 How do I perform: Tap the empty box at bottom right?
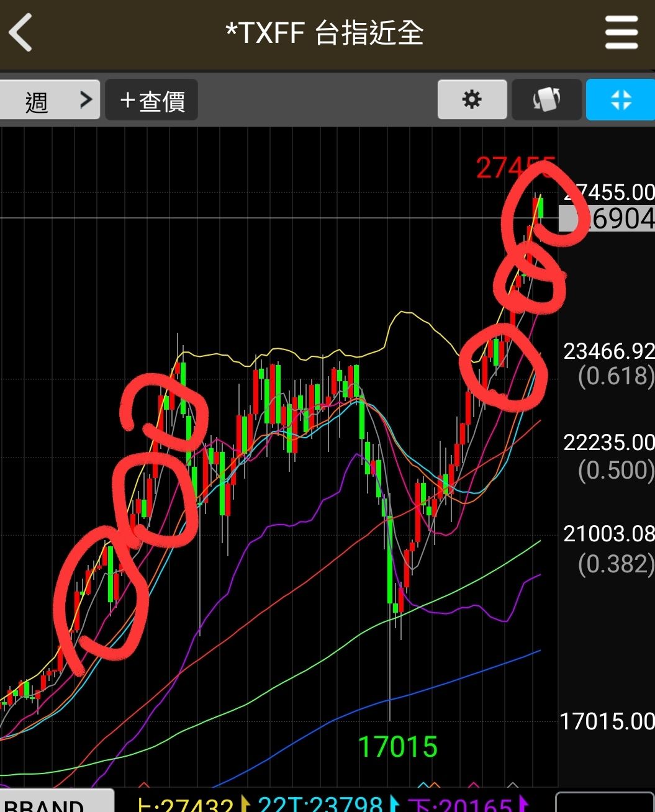coord(605,802)
